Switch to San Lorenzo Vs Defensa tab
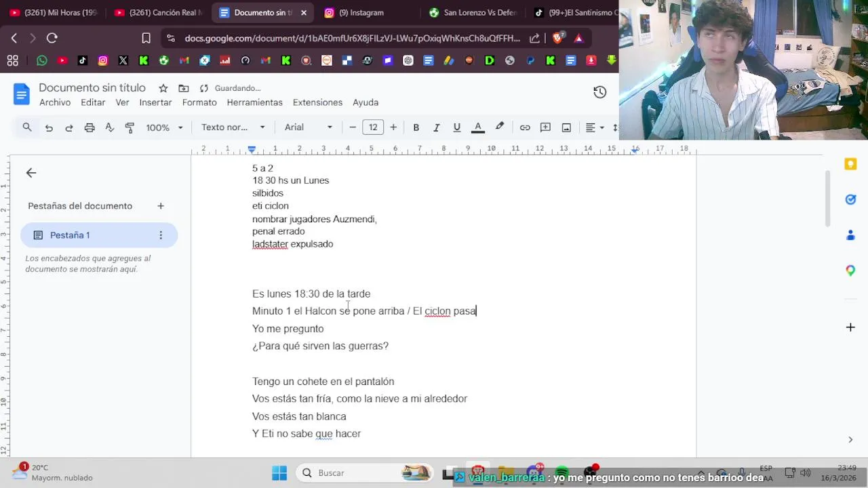This screenshot has height=488, width=868. (473, 12)
